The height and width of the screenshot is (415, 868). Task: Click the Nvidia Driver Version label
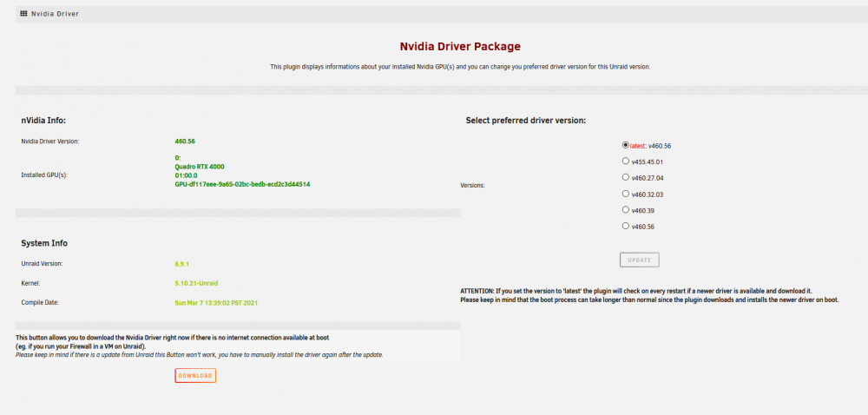50,142
